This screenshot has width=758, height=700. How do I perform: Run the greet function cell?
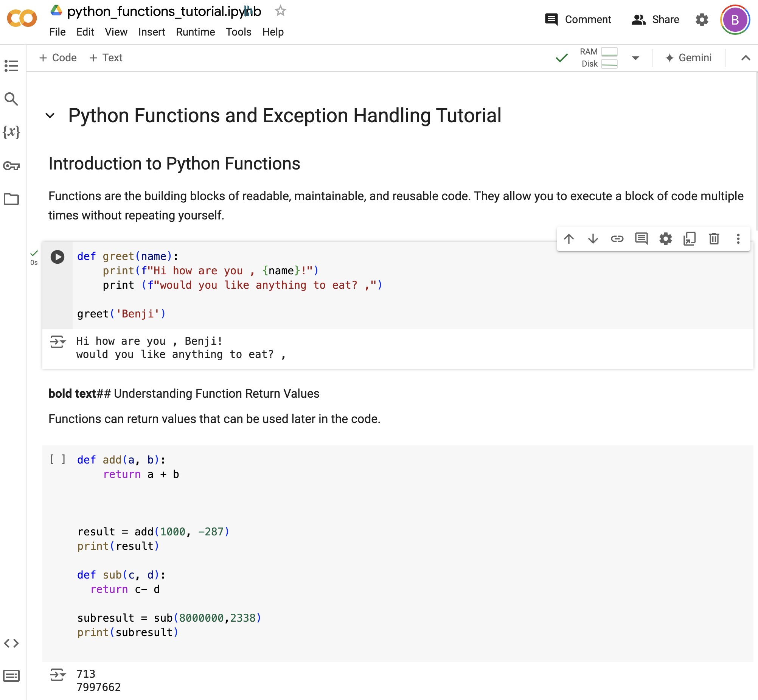[57, 257]
